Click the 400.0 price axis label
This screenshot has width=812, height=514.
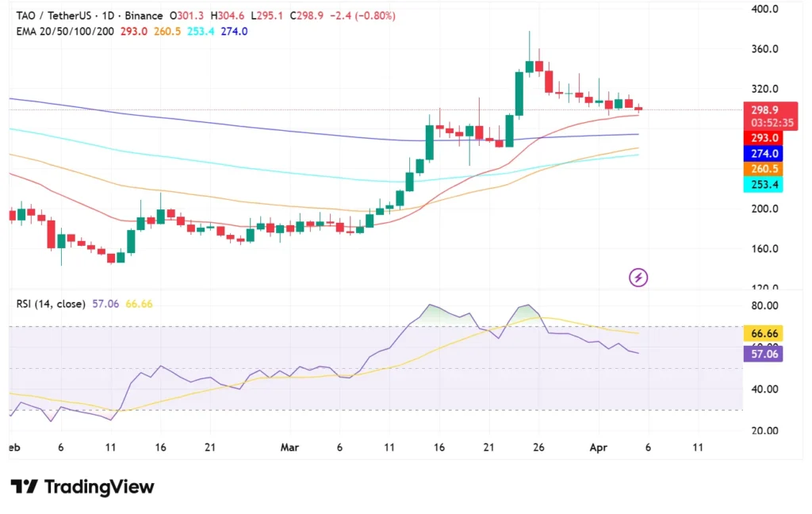click(x=764, y=10)
